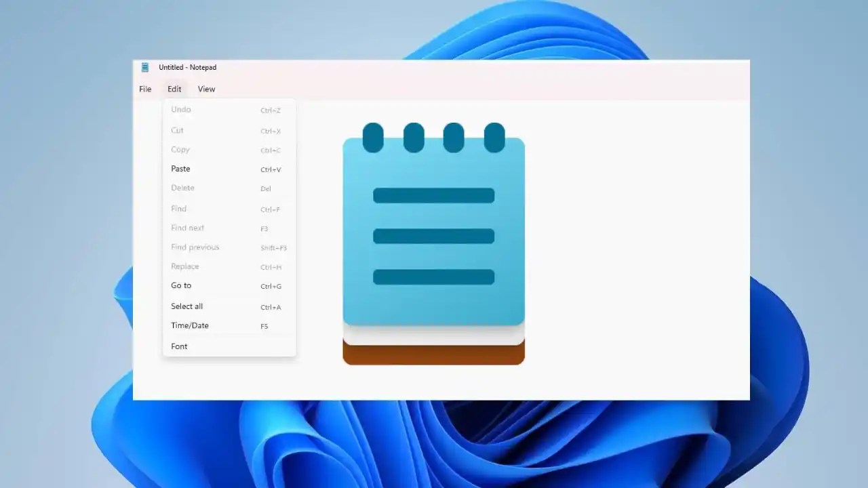Click the title bar text Untitled - Notepad
The image size is (868, 488).
click(x=187, y=67)
